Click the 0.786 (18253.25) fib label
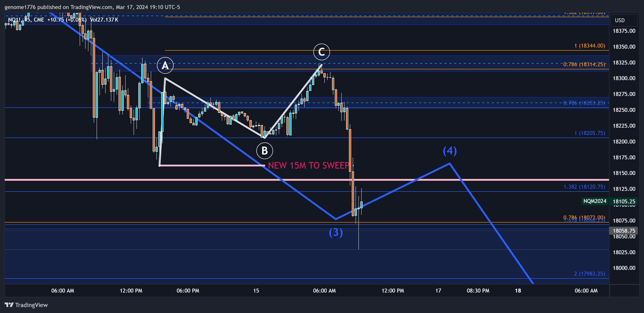The width and height of the screenshot is (644, 313). coord(584,103)
